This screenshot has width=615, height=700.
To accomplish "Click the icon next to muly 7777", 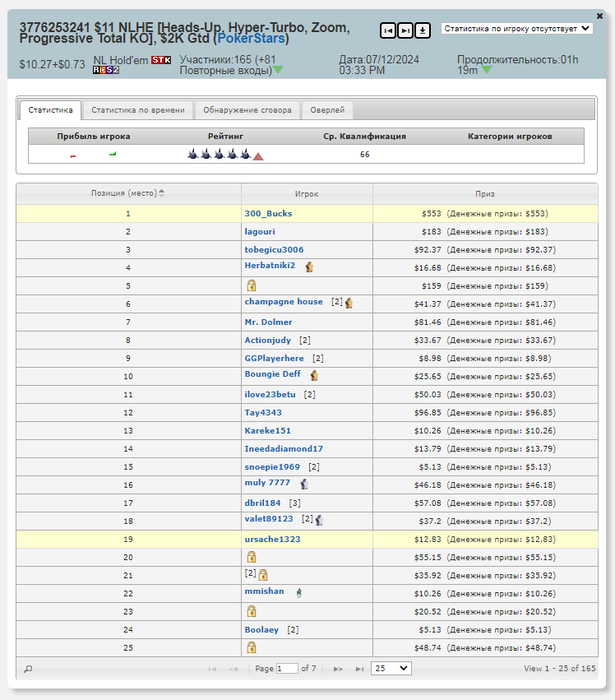I will pos(304,484).
